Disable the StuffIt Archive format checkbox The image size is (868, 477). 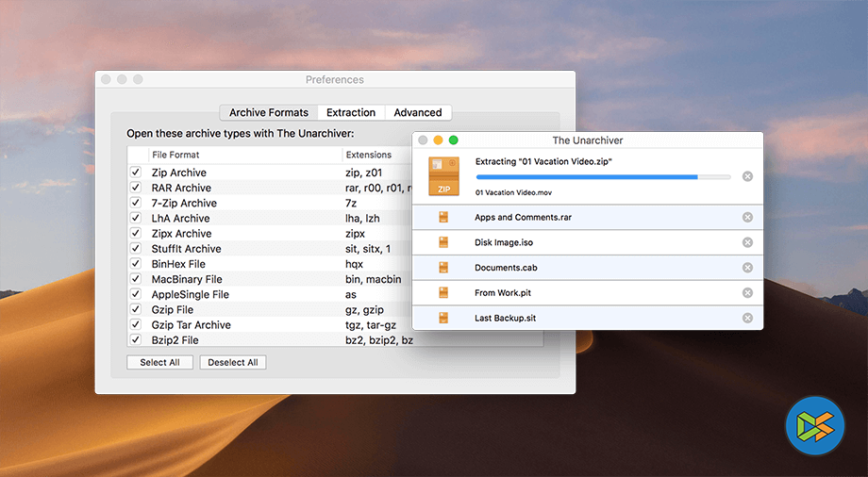click(x=136, y=249)
